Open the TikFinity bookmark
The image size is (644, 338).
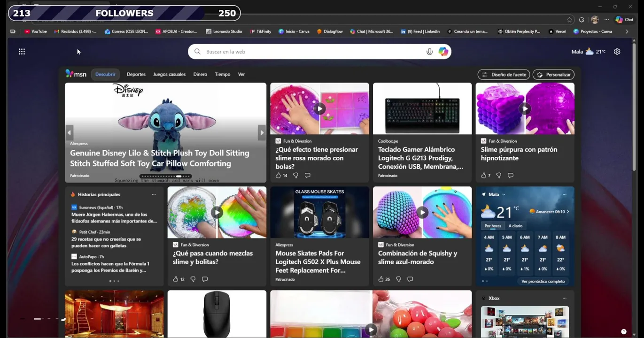(x=261, y=31)
